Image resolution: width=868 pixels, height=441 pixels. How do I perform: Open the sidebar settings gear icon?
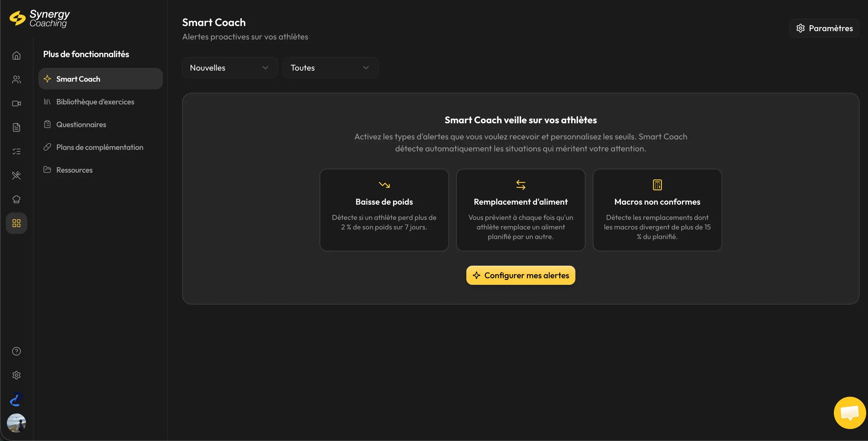point(16,375)
